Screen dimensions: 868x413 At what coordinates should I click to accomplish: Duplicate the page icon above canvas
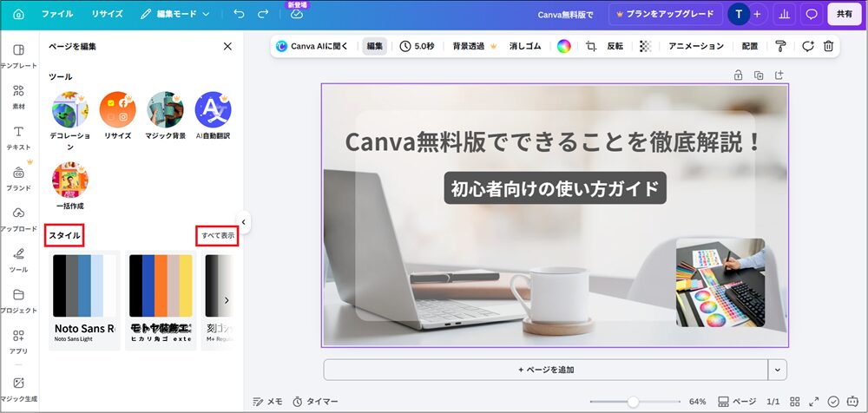point(759,75)
